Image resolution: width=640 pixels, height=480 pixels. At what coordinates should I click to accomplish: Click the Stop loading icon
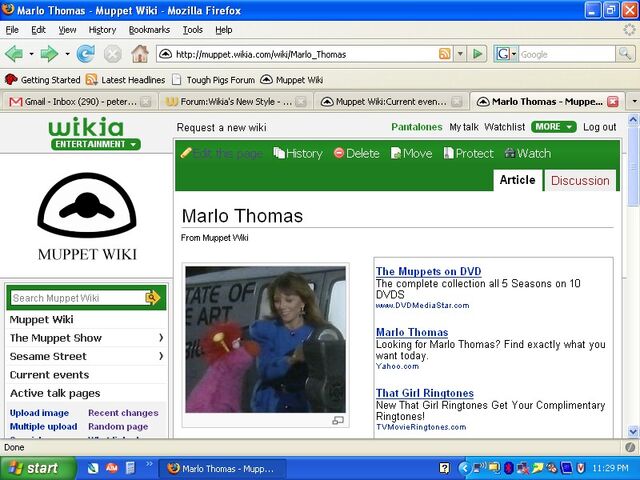[x=112, y=54]
